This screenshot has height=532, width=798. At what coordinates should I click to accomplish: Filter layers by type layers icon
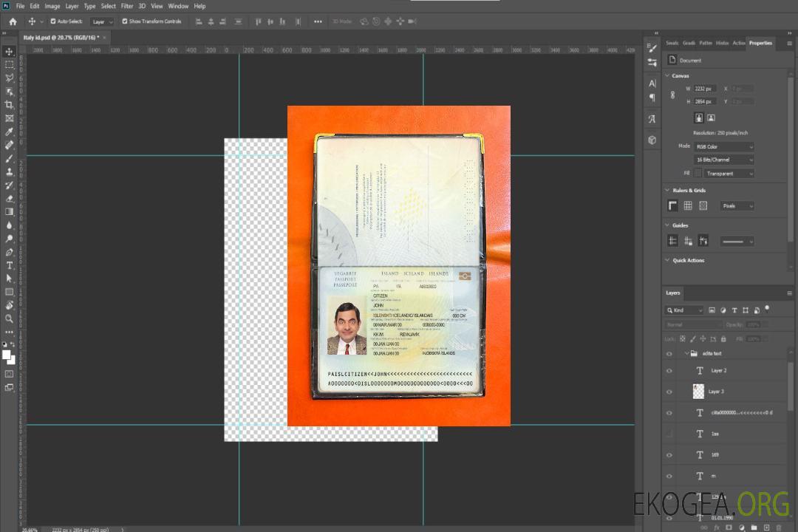(734, 310)
